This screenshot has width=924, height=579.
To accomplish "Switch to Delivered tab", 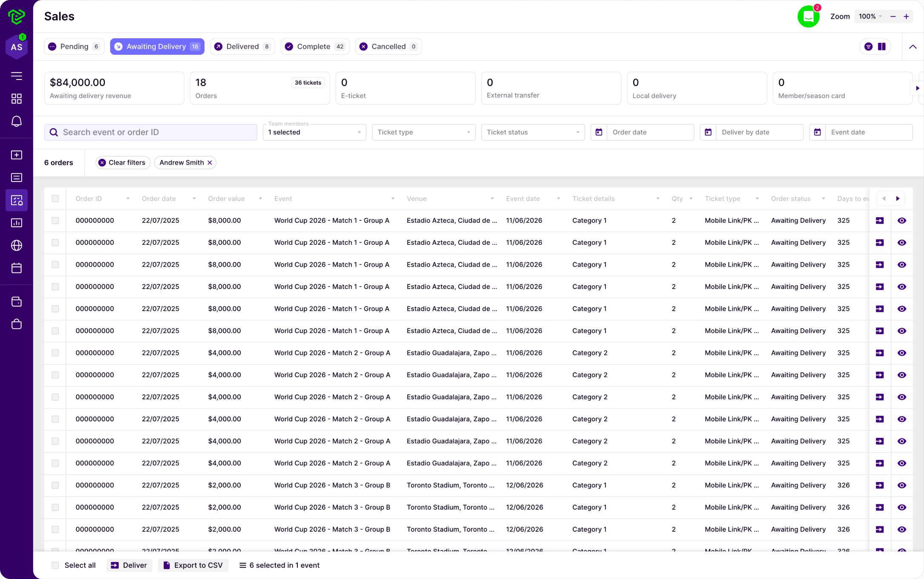I will 242,47.
